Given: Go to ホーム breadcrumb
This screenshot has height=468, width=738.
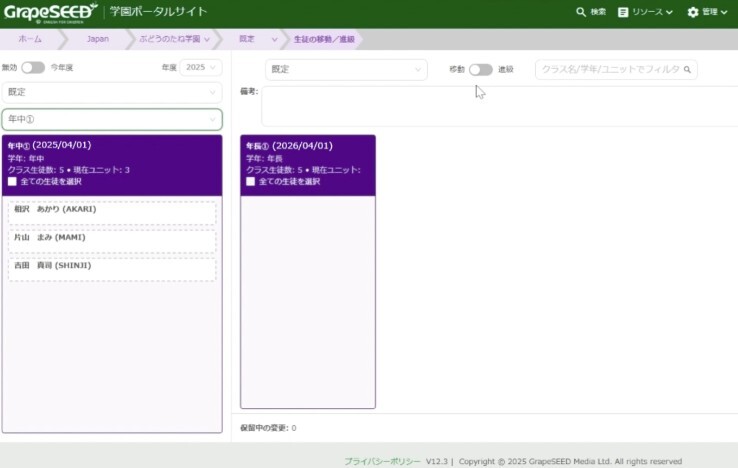Looking at the screenshot, I should point(30,39).
